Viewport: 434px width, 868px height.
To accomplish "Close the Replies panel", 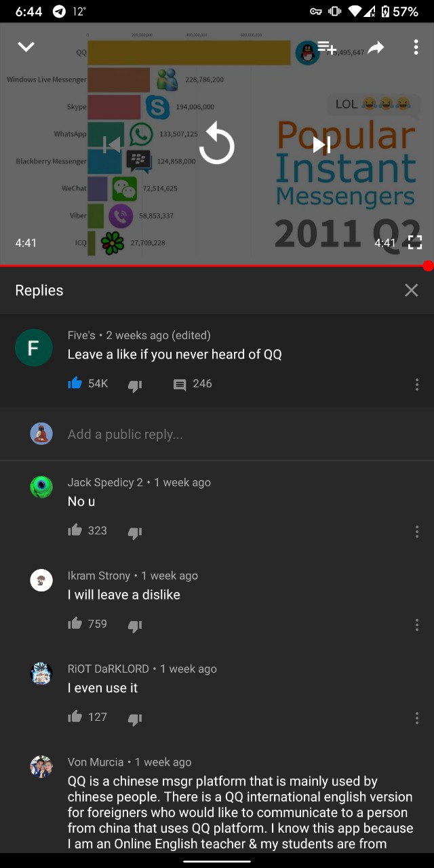I will (411, 290).
